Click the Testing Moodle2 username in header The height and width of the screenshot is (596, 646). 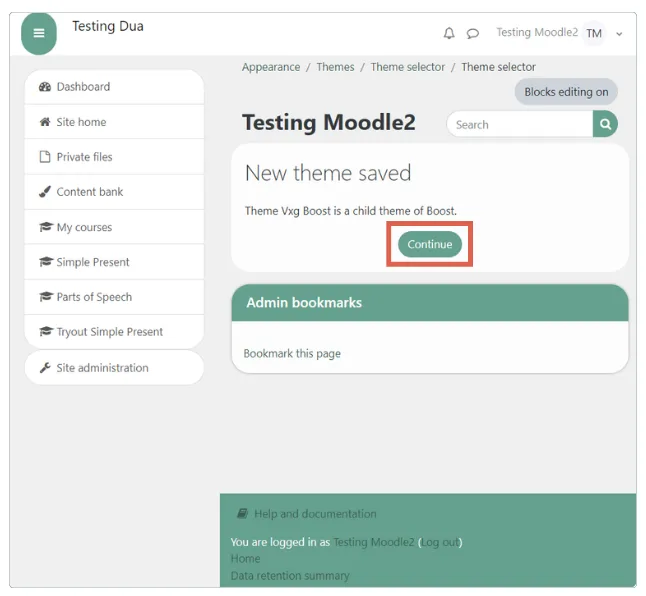(x=537, y=32)
